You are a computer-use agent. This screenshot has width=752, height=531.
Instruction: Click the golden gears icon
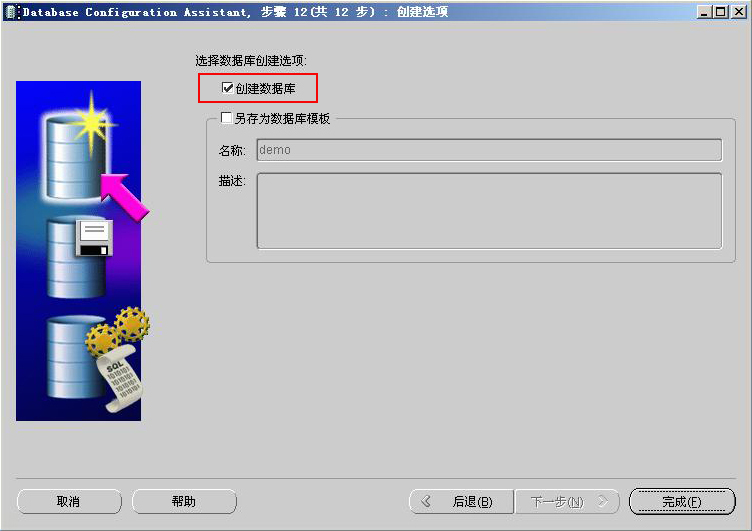tap(118, 332)
